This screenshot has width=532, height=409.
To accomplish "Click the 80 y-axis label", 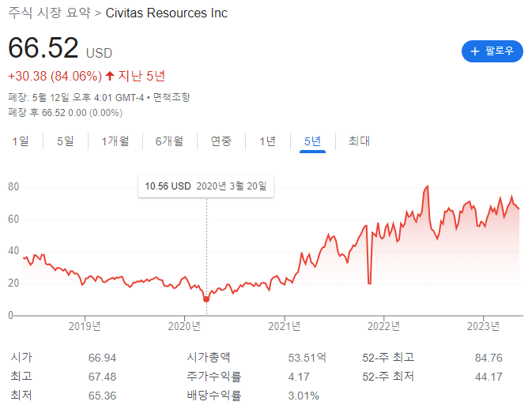I will (13, 186).
